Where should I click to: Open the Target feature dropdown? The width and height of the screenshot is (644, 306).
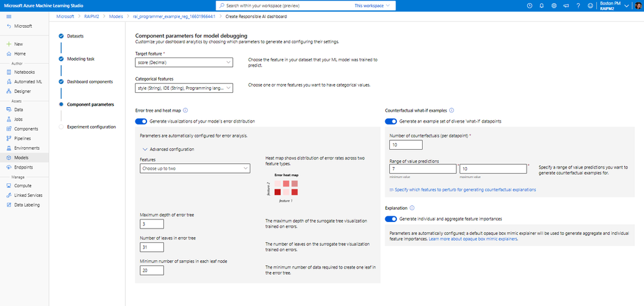pyautogui.click(x=184, y=63)
